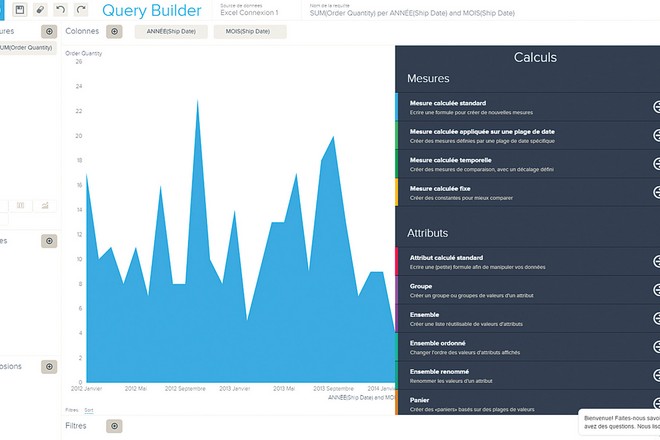Viewport: 660px width, 440px height.
Task: Click the Excel Connexion 1 data source
Action: [249, 13]
